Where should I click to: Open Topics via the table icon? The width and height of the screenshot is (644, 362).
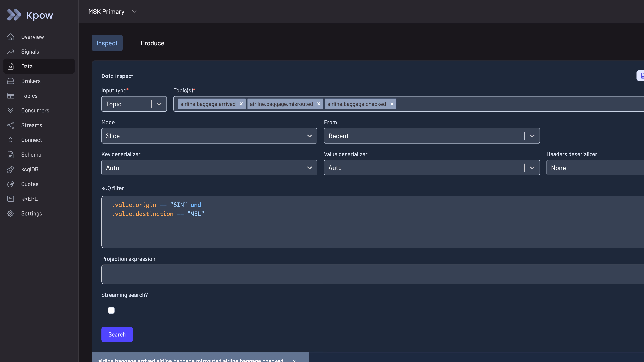(x=10, y=96)
